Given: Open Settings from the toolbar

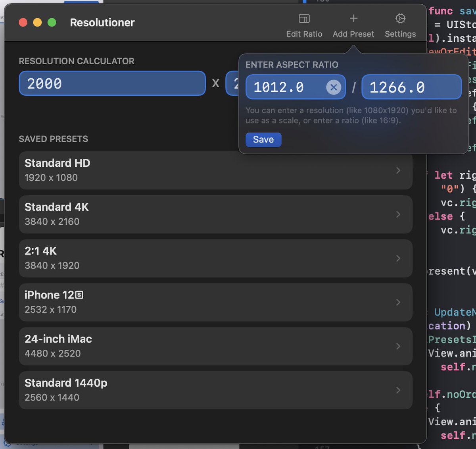Looking at the screenshot, I should click(400, 26).
